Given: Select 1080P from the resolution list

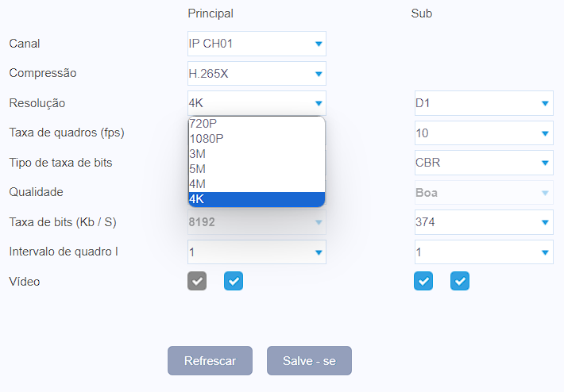Looking at the screenshot, I should [x=257, y=139].
